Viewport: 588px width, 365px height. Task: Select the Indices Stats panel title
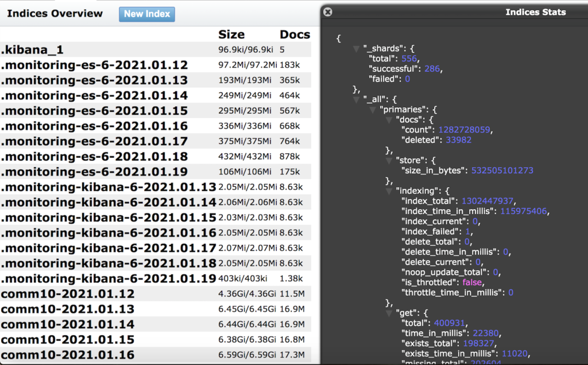pyautogui.click(x=536, y=12)
